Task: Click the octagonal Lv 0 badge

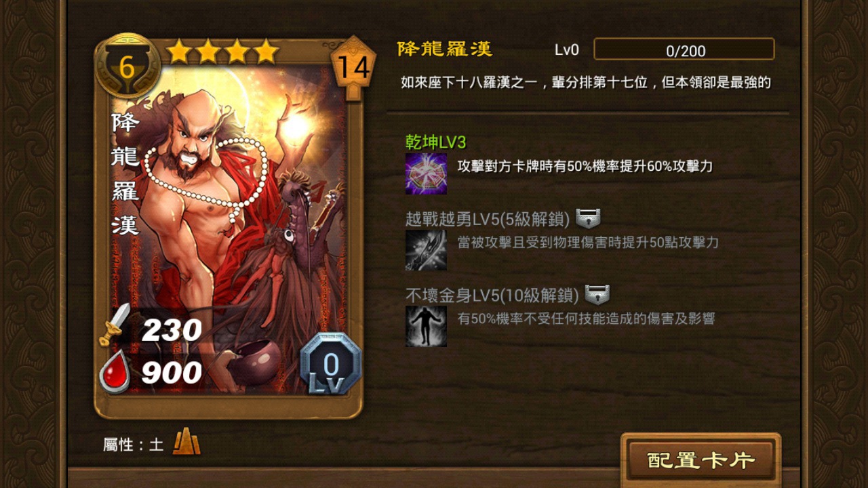Action: 330,364
